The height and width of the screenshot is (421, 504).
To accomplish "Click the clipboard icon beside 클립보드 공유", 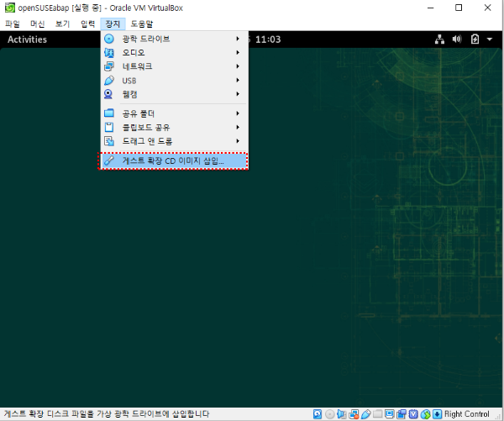I will pos(109,128).
